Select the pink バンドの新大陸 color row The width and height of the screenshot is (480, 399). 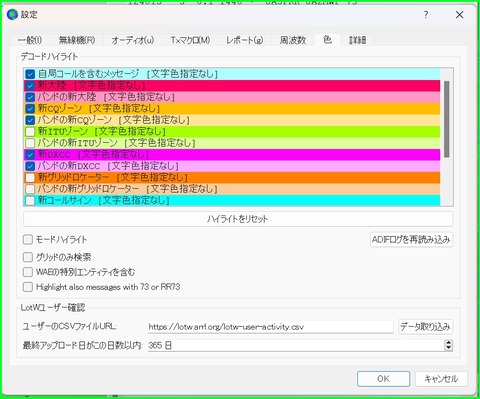tap(232, 97)
